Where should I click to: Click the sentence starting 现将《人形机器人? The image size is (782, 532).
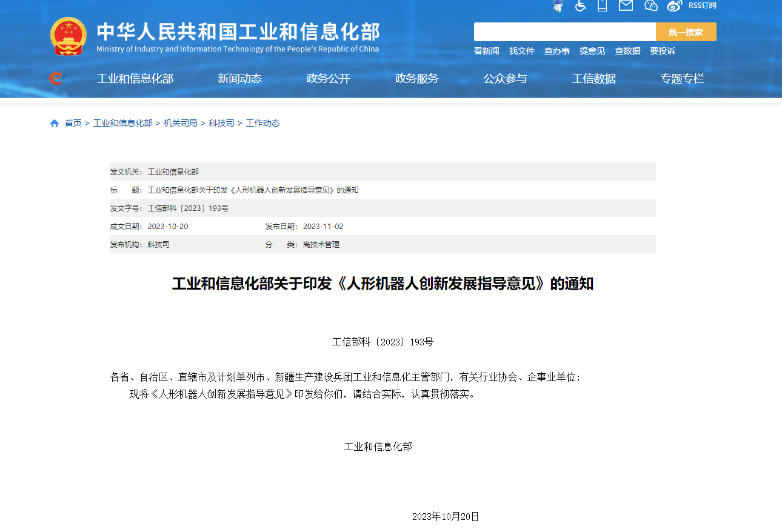[x=302, y=394]
